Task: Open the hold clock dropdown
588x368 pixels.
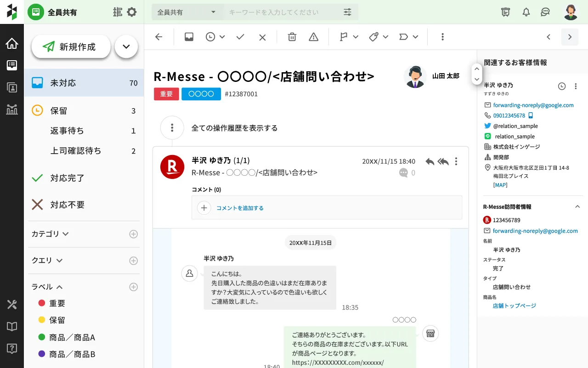Action: pyautogui.click(x=215, y=37)
